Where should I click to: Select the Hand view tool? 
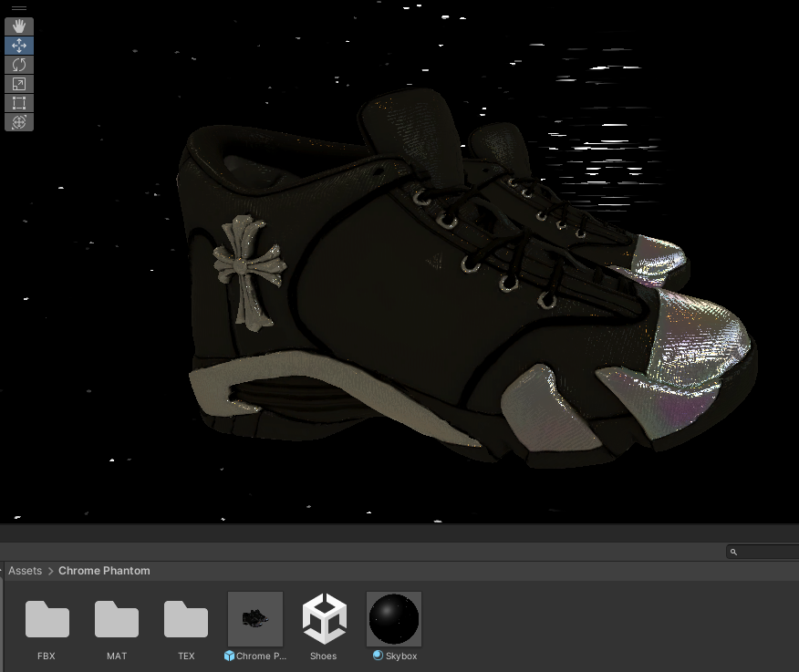(x=19, y=26)
